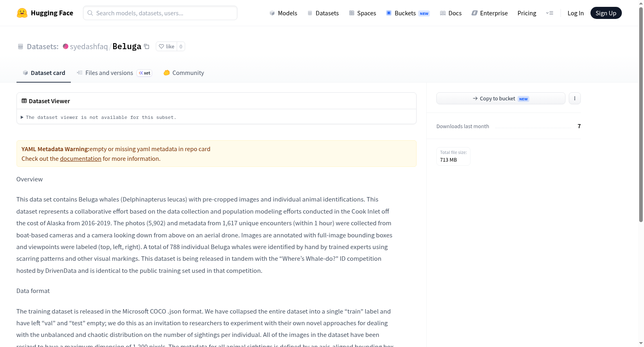The height and width of the screenshot is (347, 644).
Task: Click the search magnifier icon
Action: coord(90,13)
